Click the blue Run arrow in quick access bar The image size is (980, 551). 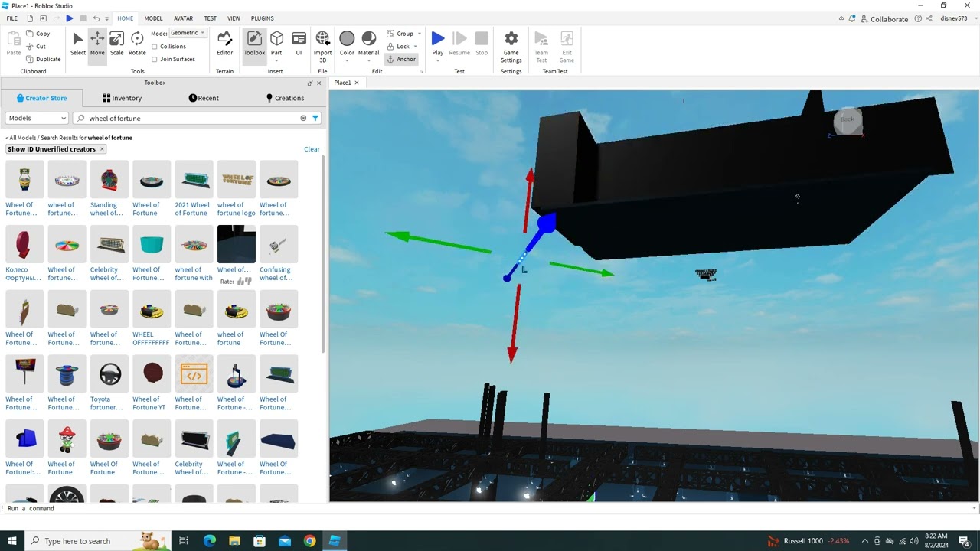tap(69, 18)
